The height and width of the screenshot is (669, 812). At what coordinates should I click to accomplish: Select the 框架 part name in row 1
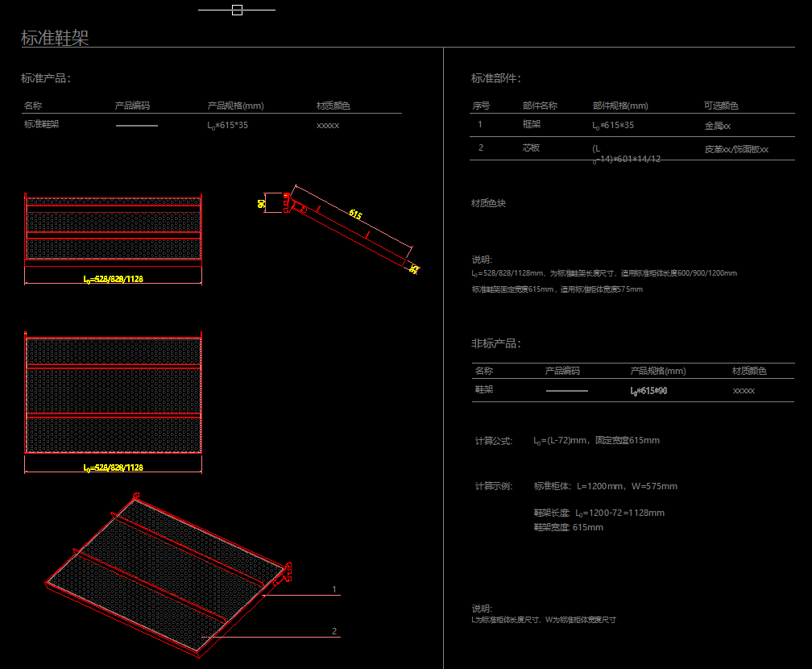click(x=532, y=125)
